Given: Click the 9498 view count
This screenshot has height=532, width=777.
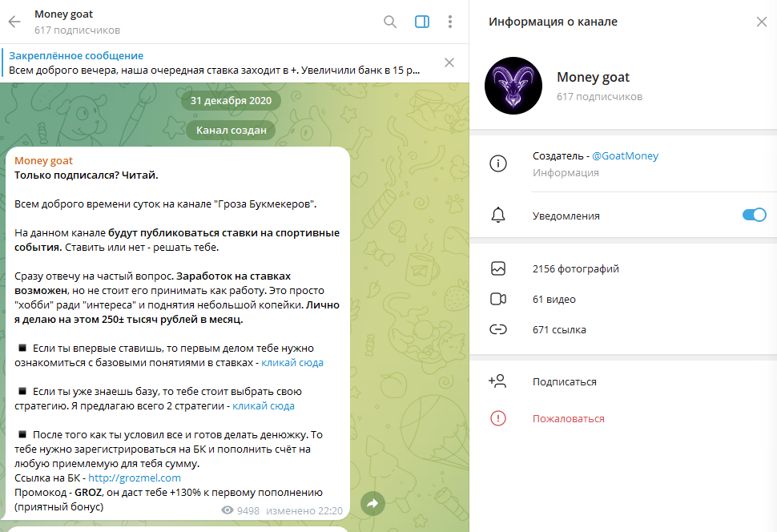Looking at the screenshot, I should click(x=248, y=510).
